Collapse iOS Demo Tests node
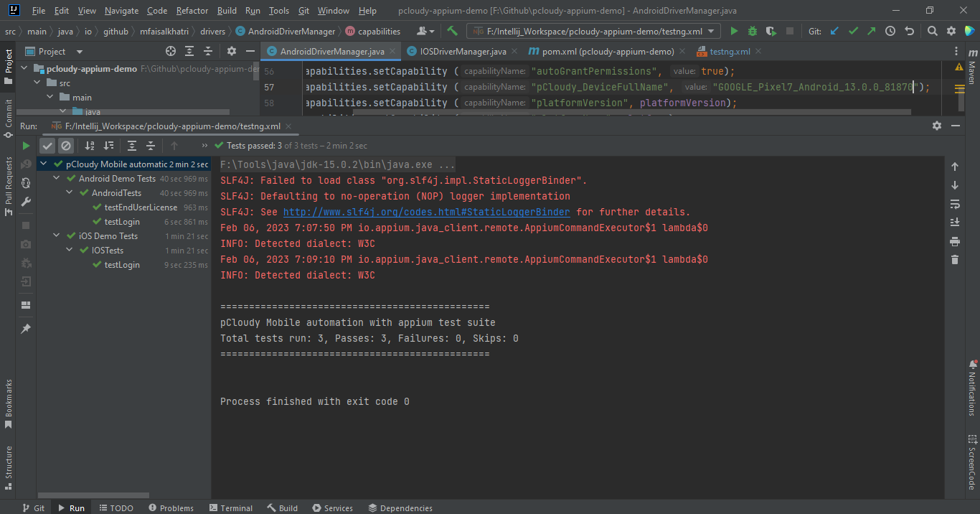Viewport: 980px width, 514px height. (x=57, y=236)
